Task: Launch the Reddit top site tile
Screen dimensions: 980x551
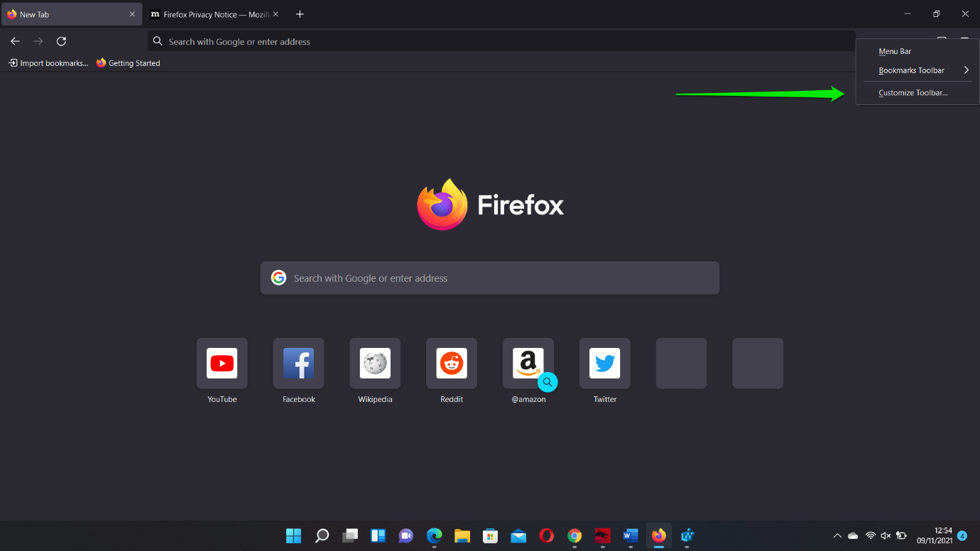Action: click(x=452, y=363)
